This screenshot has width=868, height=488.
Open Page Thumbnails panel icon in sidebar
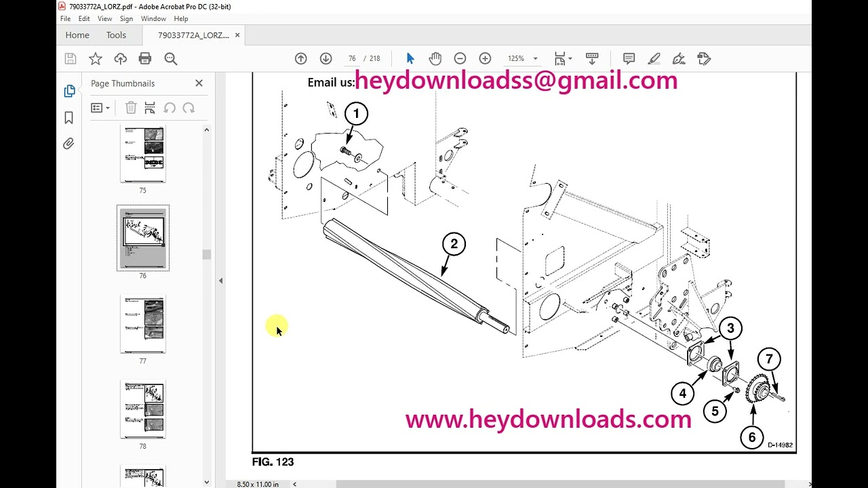69,91
